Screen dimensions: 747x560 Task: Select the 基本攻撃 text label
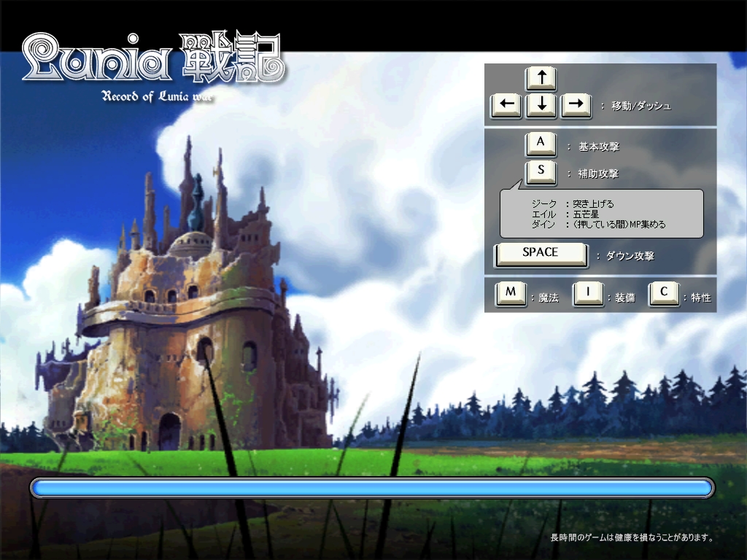(598, 147)
